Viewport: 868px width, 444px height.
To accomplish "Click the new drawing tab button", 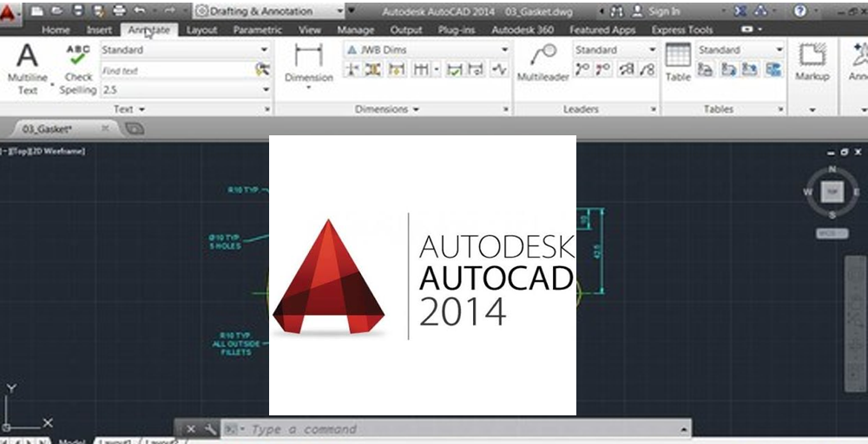I will (135, 129).
